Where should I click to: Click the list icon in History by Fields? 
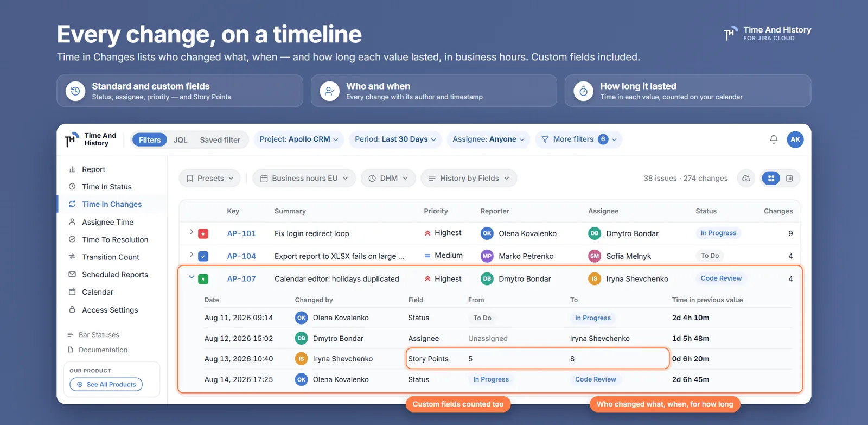click(x=432, y=178)
